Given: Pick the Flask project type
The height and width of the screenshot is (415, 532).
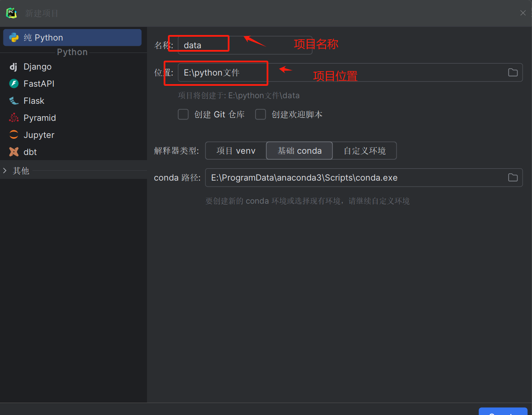Looking at the screenshot, I should coord(34,101).
